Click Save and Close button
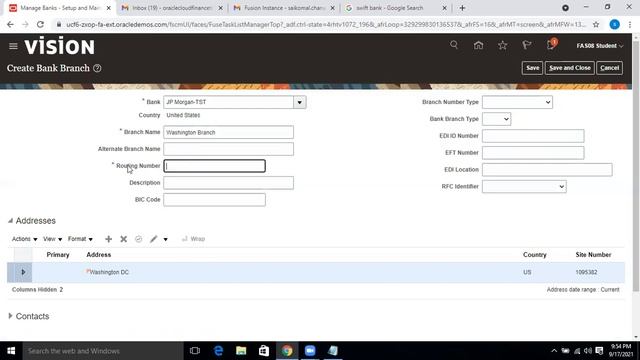The image size is (640, 360). pos(570,68)
